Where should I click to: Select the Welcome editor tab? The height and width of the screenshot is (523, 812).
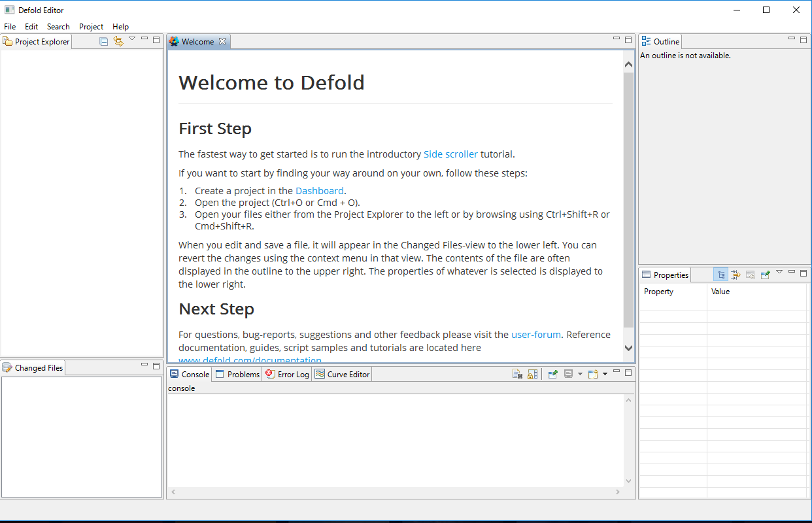pyautogui.click(x=197, y=41)
